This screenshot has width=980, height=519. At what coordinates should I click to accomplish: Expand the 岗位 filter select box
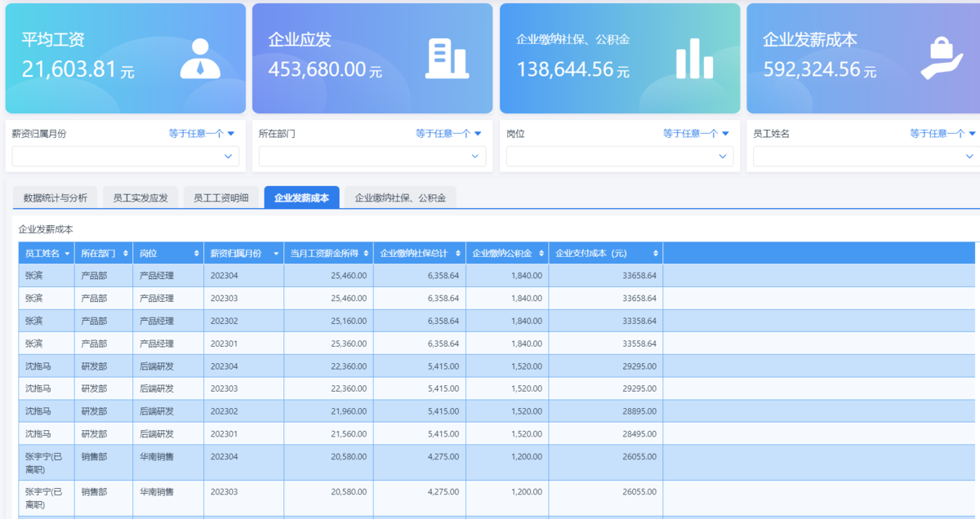pyautogui.click(x=620, y=157)
